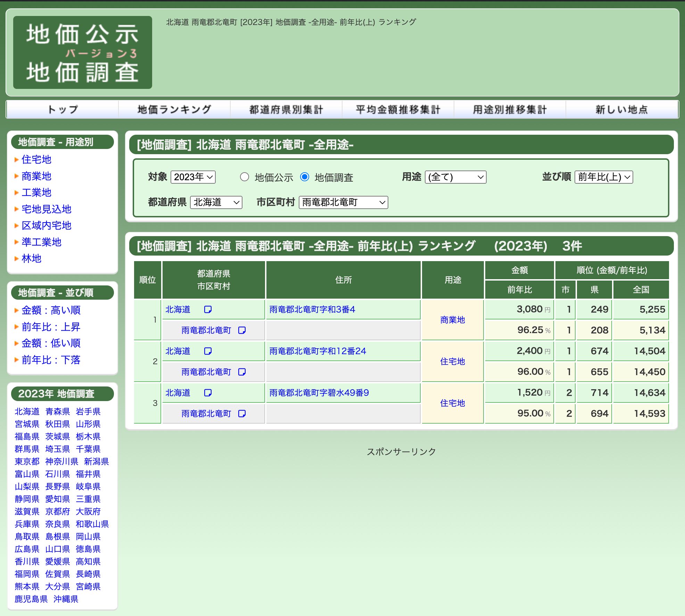This screenshot has height=616, width=685.
Task: Open the page icon beside 北海道 in rank 2 row
Action: click(208, 351)
